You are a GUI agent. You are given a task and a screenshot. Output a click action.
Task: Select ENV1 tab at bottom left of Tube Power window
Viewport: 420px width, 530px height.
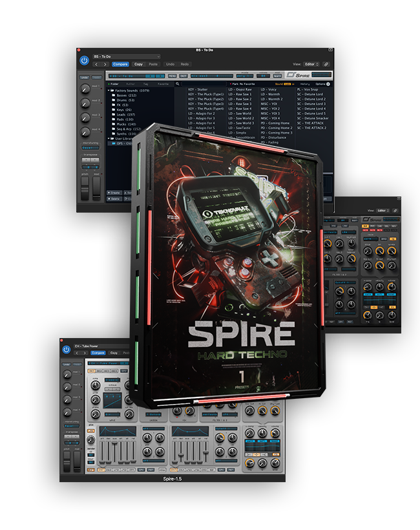point(101,470)
